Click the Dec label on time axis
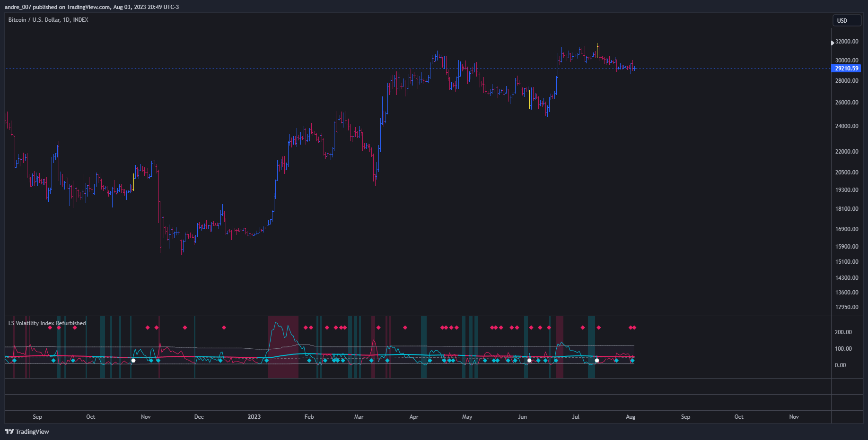Viewport: 868px width, 440px height. coord(199,417)
